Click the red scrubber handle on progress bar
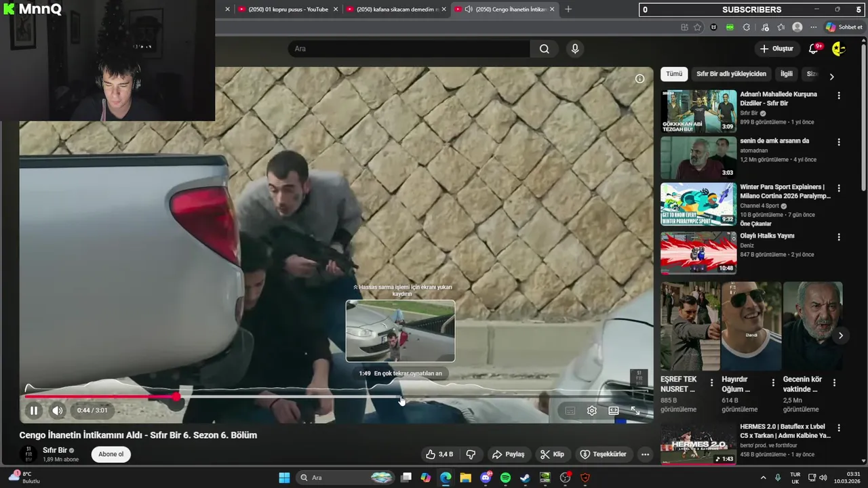Image resolution: width=868 pixels, height=488 pixels. tap(176, 396)
